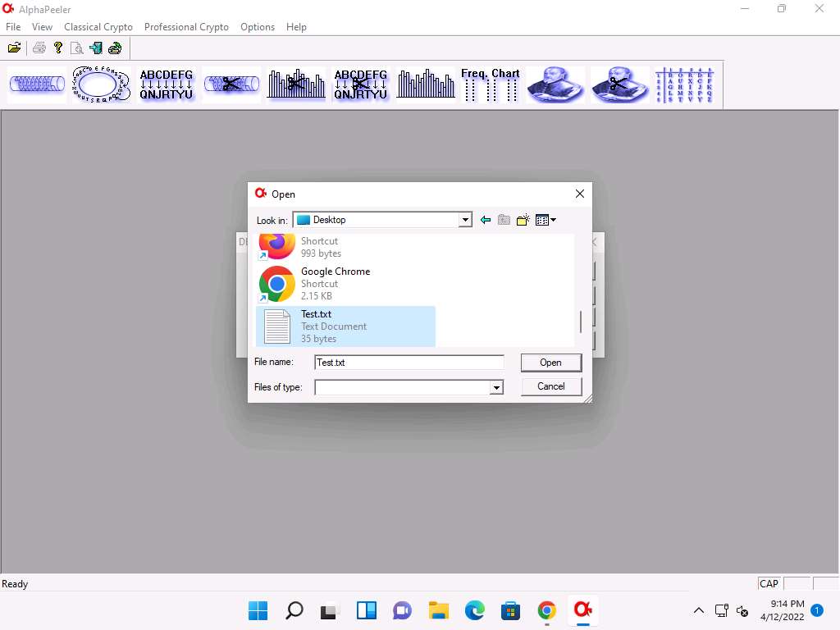Select the alphabet ring cipher wheel icon
This screenshot has height=630, width=840.
click(101, 84)
